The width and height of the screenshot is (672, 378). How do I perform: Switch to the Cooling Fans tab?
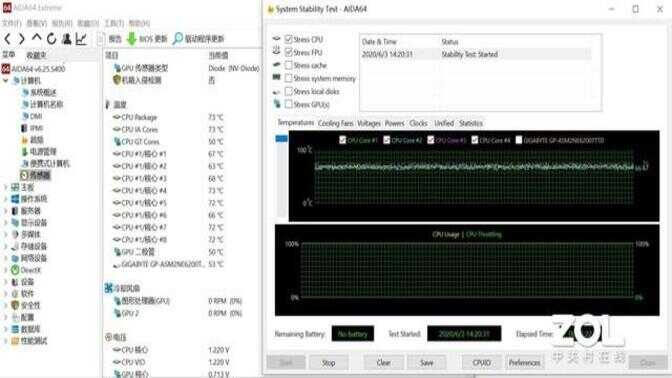point(336,123)
